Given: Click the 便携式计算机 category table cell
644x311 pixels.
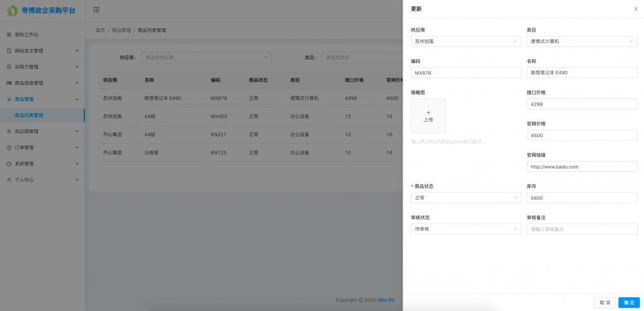Looking at the screenshot, I should pyautogui.click(x=305, y=99).
